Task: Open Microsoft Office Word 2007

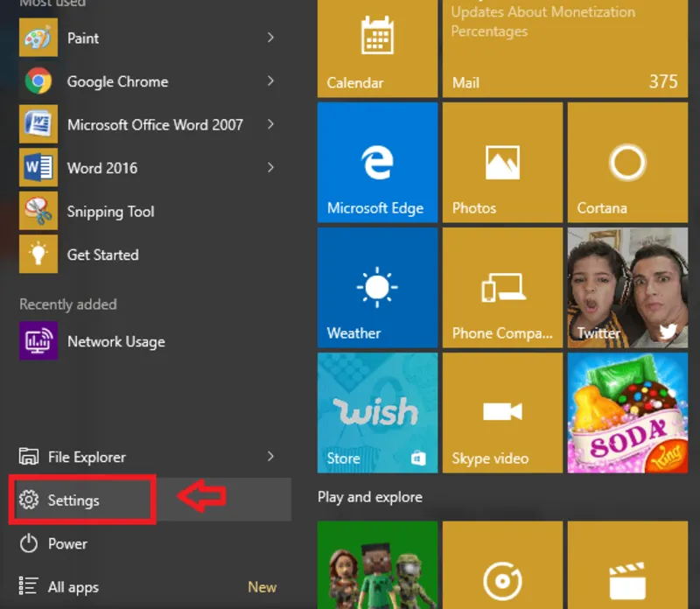Action: pyautogui.click(x=154, y=124)
